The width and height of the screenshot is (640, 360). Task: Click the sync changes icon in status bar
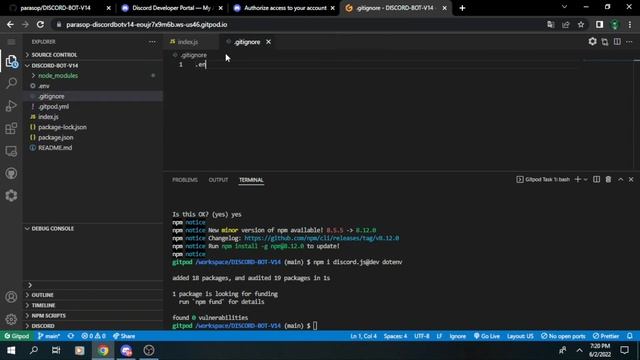(71, 336)
